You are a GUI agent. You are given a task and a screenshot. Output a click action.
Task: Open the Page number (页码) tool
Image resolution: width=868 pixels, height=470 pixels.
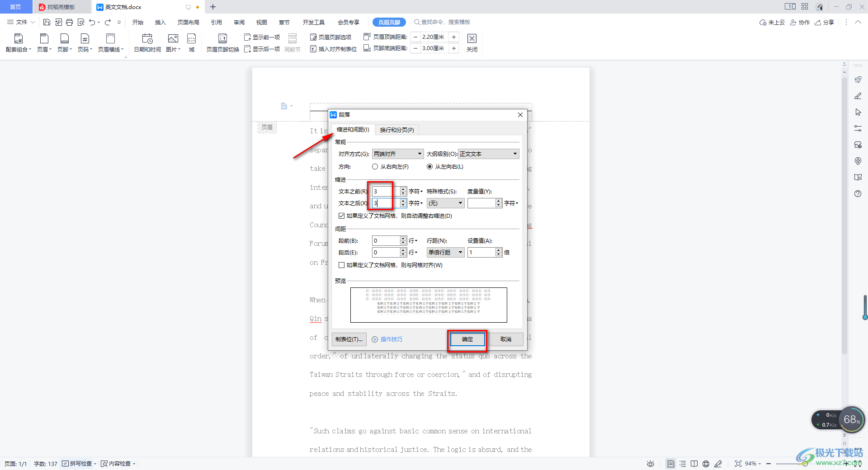[x=85, y=43]
